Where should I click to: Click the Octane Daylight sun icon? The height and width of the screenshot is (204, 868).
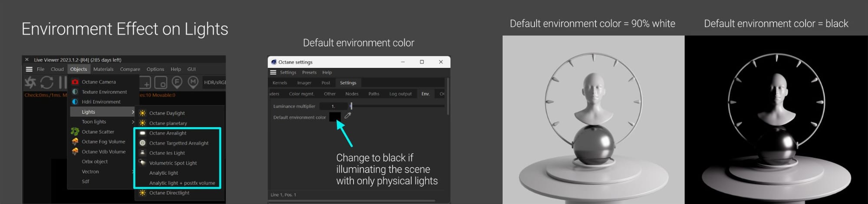(142, 113)
